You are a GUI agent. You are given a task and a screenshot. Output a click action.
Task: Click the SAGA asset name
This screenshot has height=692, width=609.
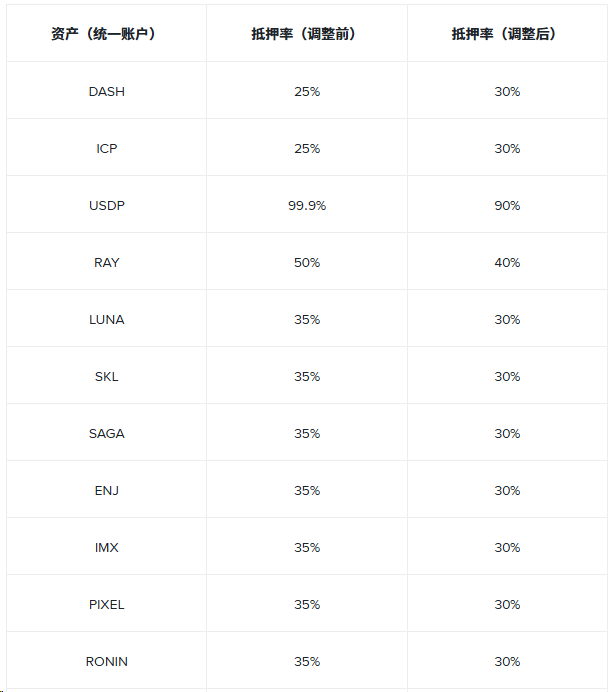[x=107, y=433]
